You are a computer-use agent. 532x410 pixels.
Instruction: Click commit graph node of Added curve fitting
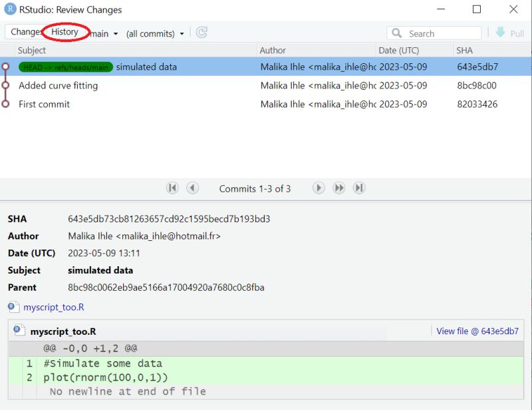[5, 85]
